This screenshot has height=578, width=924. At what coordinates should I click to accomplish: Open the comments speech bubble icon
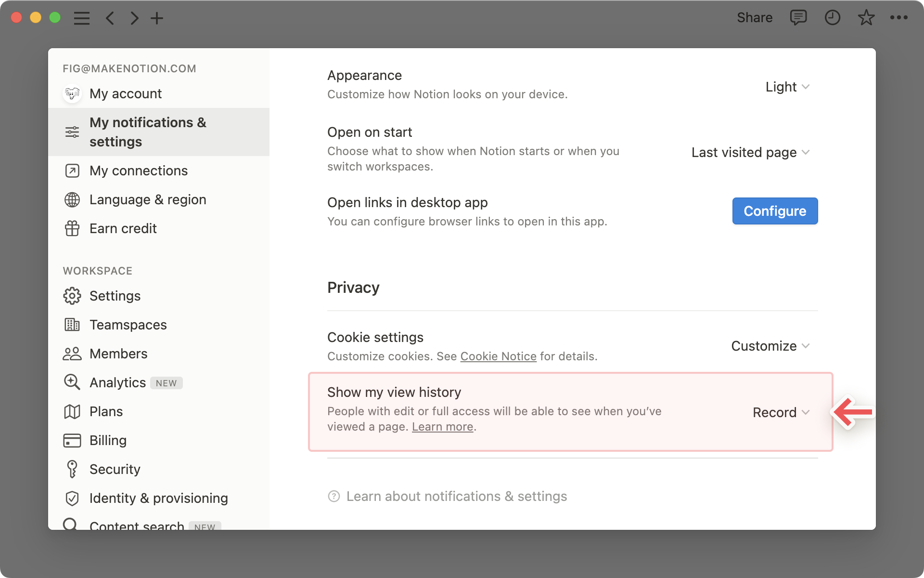(798, 18)
